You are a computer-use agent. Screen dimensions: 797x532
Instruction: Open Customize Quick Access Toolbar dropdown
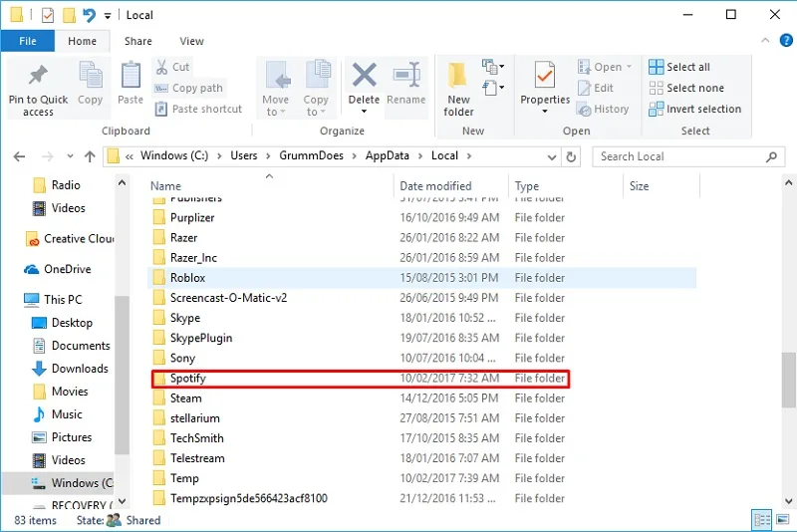108,16
